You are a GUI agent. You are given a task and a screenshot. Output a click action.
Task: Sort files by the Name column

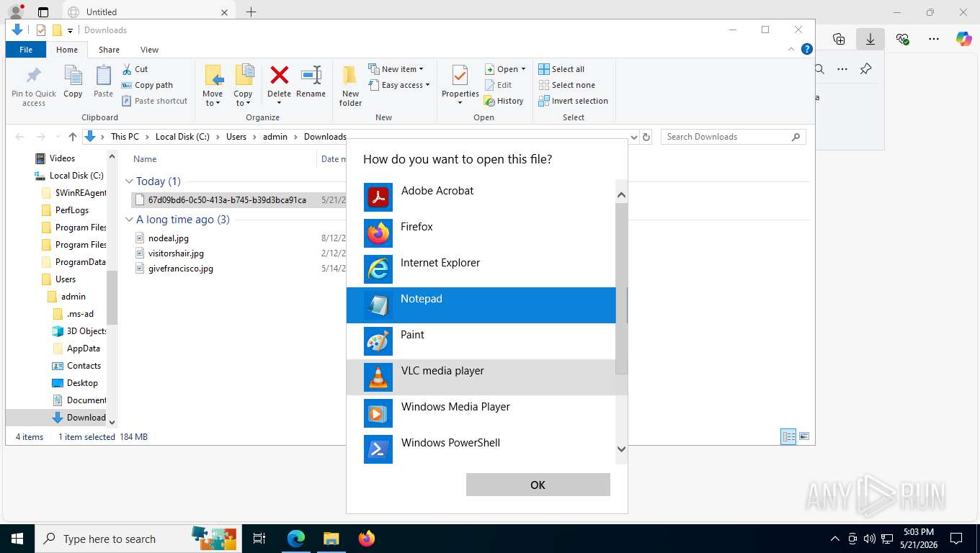click(145, 159)
